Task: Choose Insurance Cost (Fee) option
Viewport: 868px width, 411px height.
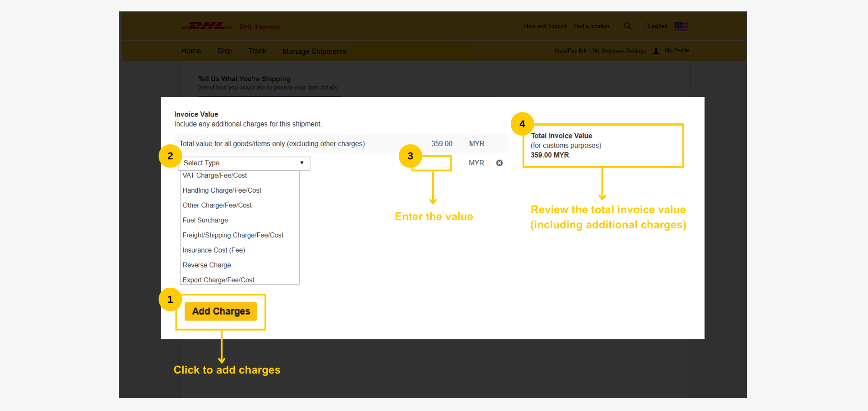Action: click(x=214, y=250)
